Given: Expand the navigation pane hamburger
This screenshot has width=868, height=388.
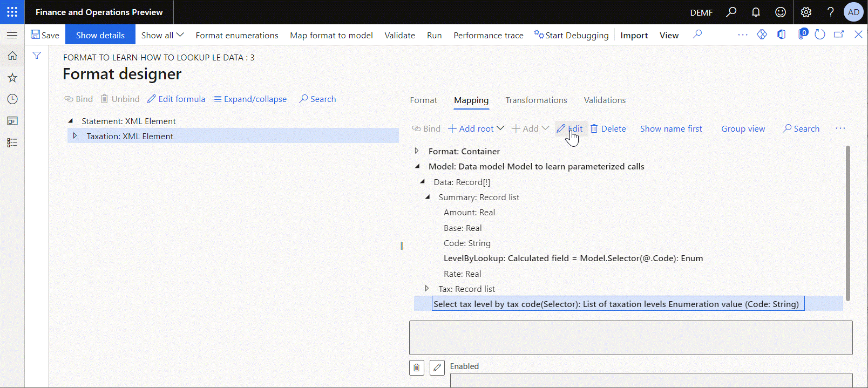Looking at the screenshot, I should pos(12,35).
